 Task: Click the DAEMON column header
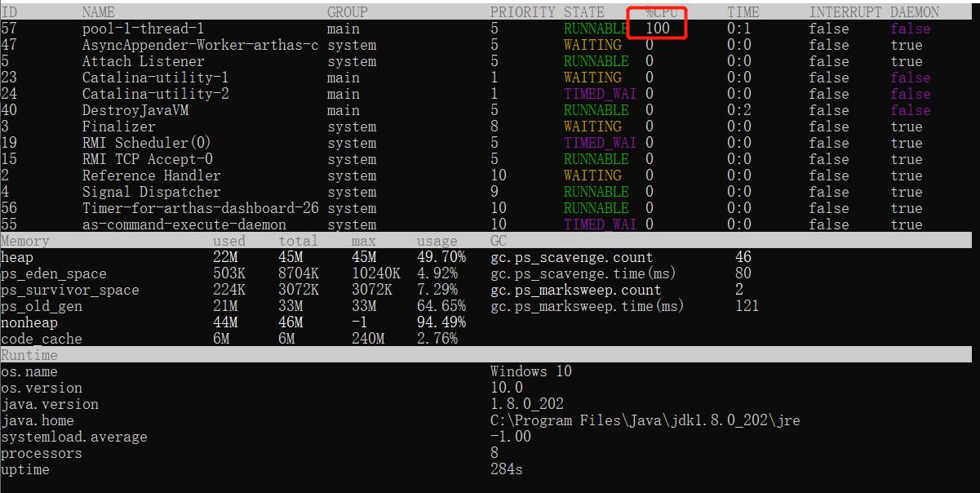pyautogui.click(x=915, y=12)
